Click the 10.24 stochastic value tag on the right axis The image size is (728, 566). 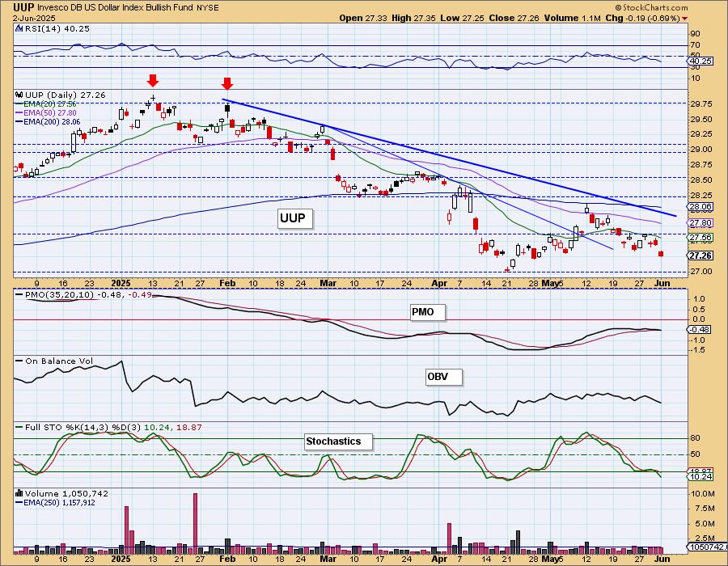[700, 477]
